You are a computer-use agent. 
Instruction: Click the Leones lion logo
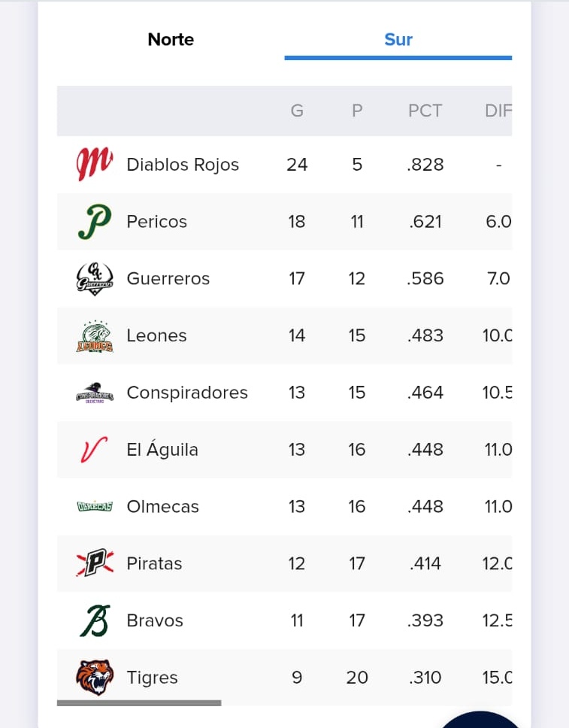[95, 335]
